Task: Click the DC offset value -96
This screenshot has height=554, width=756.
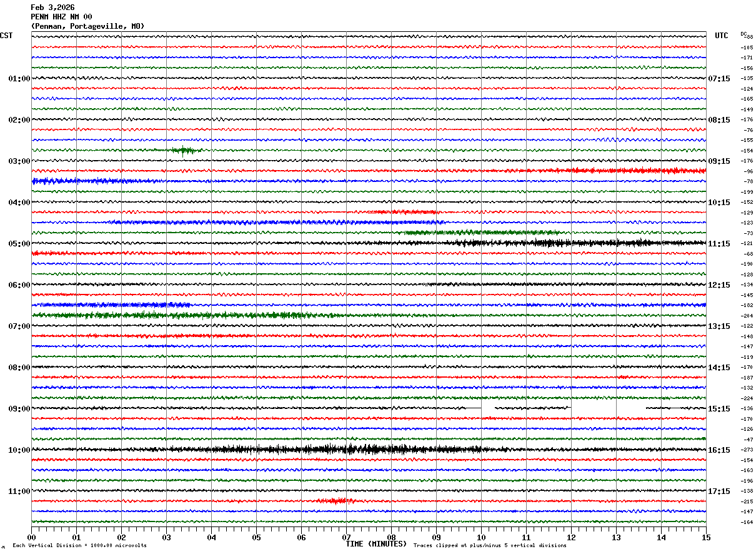Action: (x=748, y=171)
